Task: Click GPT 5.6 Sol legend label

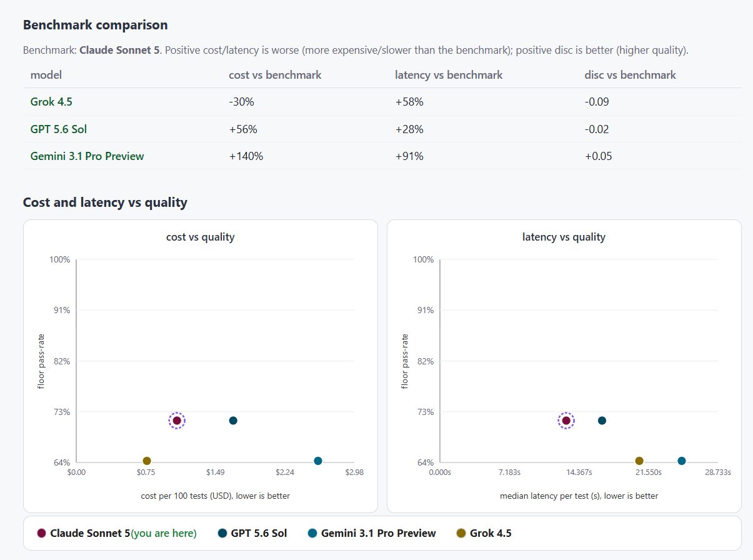Action: click(x=259, y=533)
